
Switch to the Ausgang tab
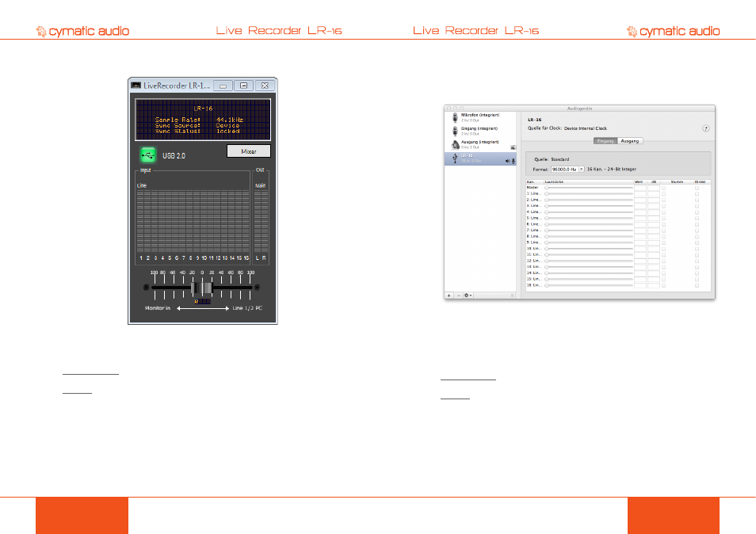pos(630,141)
